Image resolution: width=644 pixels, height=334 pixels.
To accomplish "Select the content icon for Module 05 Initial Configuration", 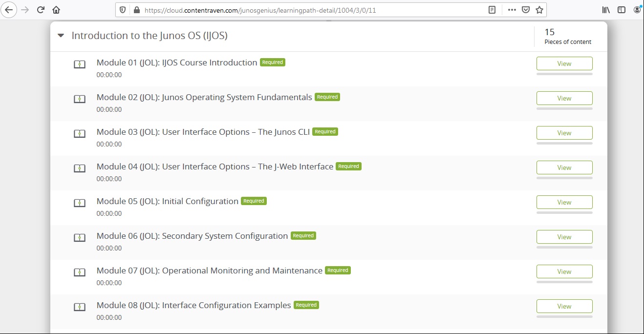I will [x=80, y=203].
